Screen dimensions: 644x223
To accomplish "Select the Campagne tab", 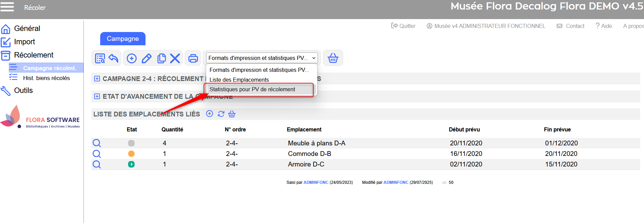I will pyautogui.click(x=123, y=39).
